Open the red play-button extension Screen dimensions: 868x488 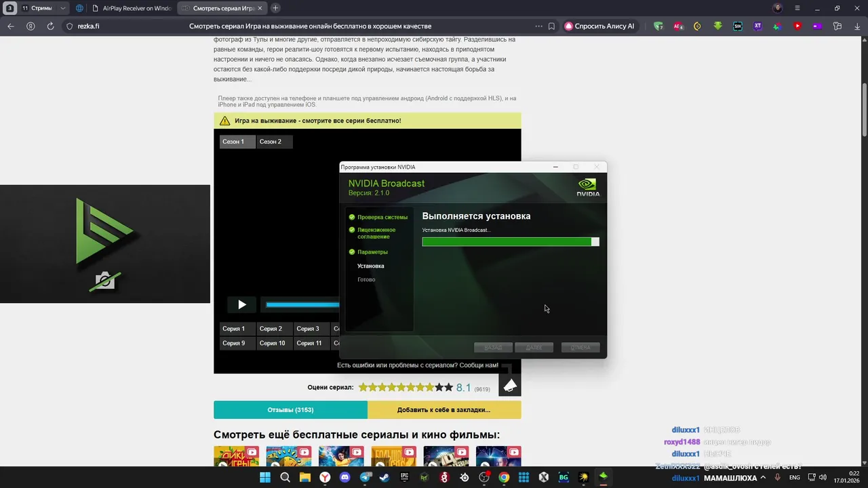click(x=797, y=26)
